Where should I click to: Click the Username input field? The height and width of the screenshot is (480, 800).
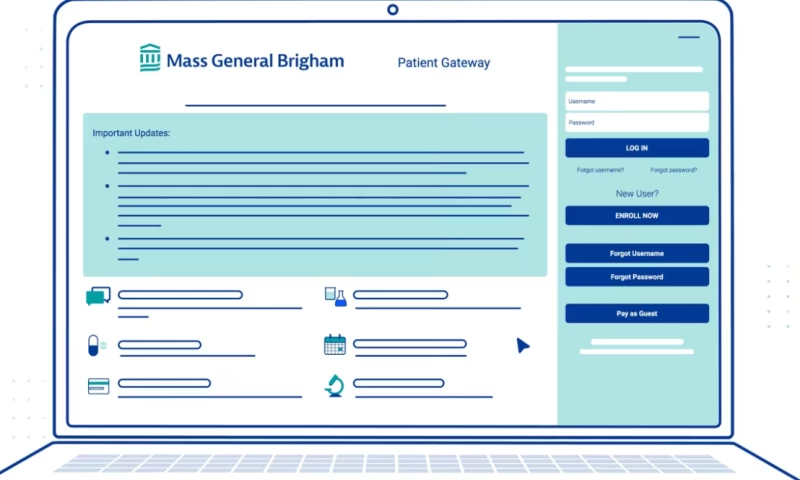tap(637, 102)
